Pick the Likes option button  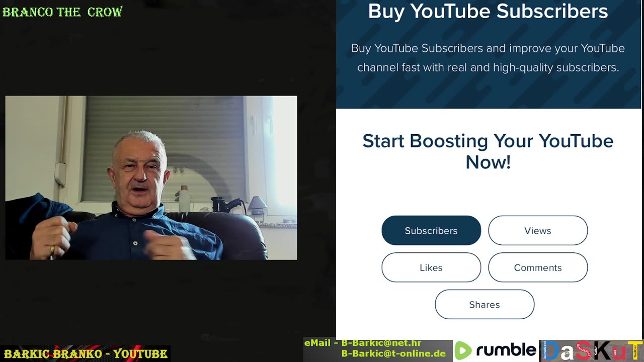(x=431, y=267)
